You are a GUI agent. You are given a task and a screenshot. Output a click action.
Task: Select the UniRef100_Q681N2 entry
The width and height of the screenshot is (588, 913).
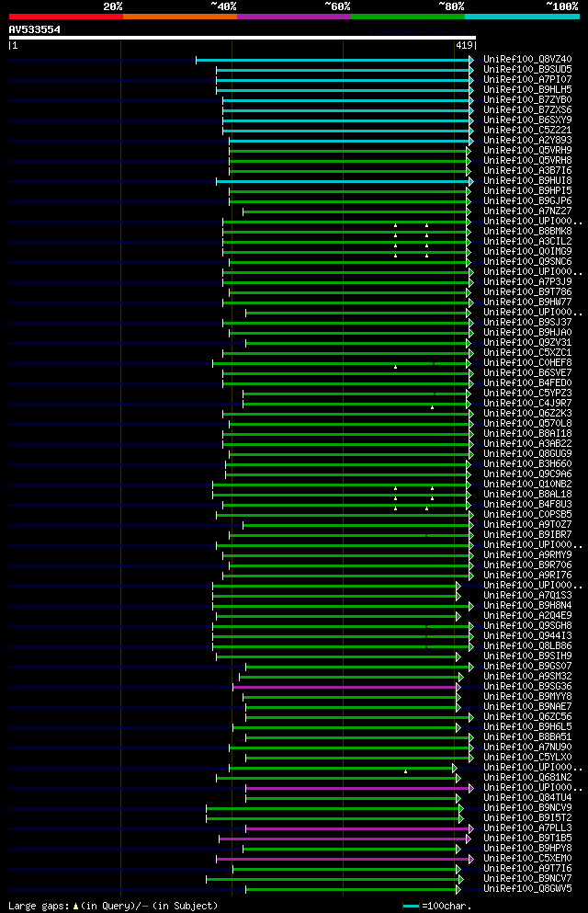[527, 777]
